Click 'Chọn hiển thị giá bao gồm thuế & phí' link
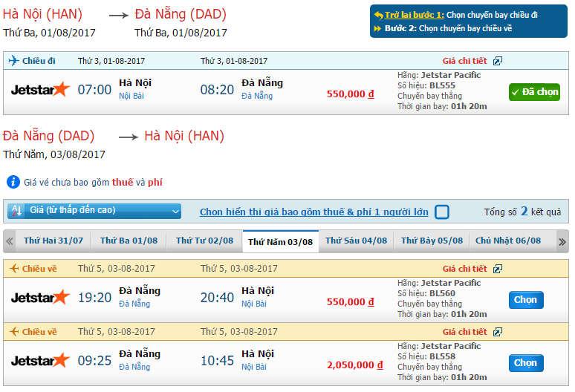 pyautogui.click(x=314, y=212)
